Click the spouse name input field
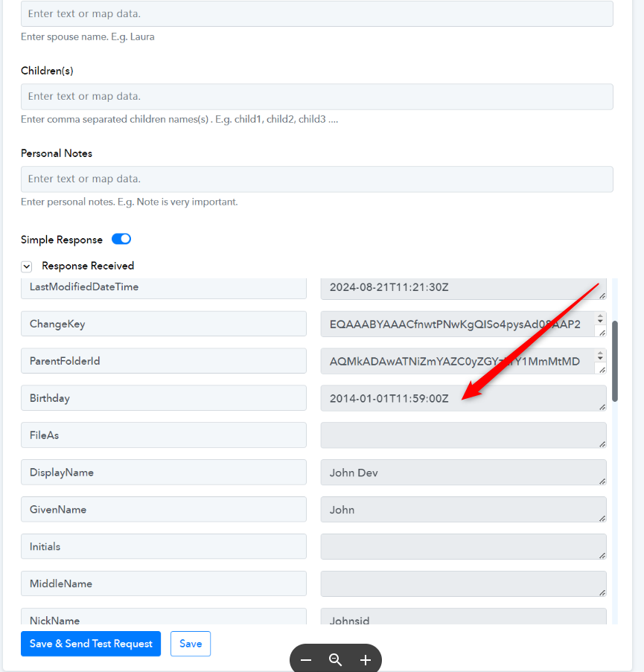This screenshot has width=644, height=672. (317, 13)
